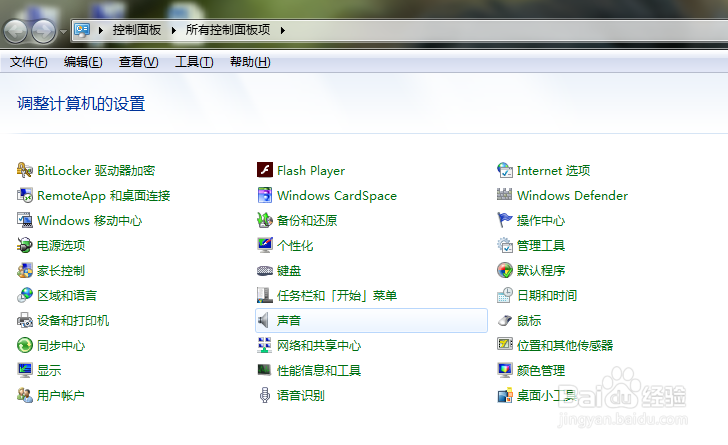Viewport: 728px width, 445px height.
Task: Open the Flash Player icon
Action: point(265,170)
